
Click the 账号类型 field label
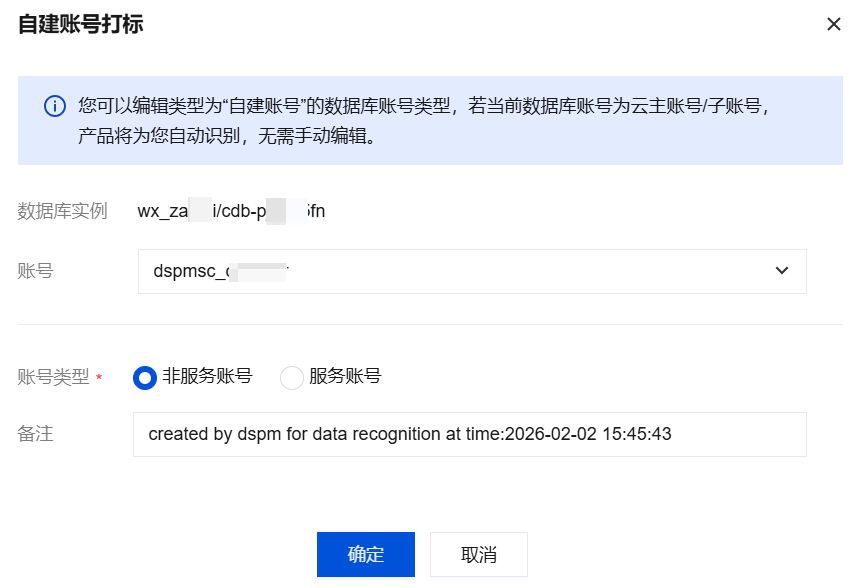coord(53,377)
